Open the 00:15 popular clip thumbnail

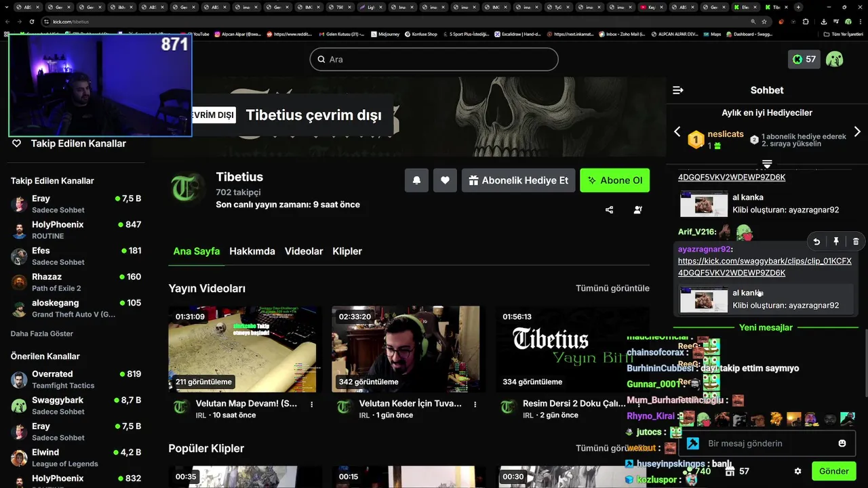pyautogui.click(x=406, y=476)
